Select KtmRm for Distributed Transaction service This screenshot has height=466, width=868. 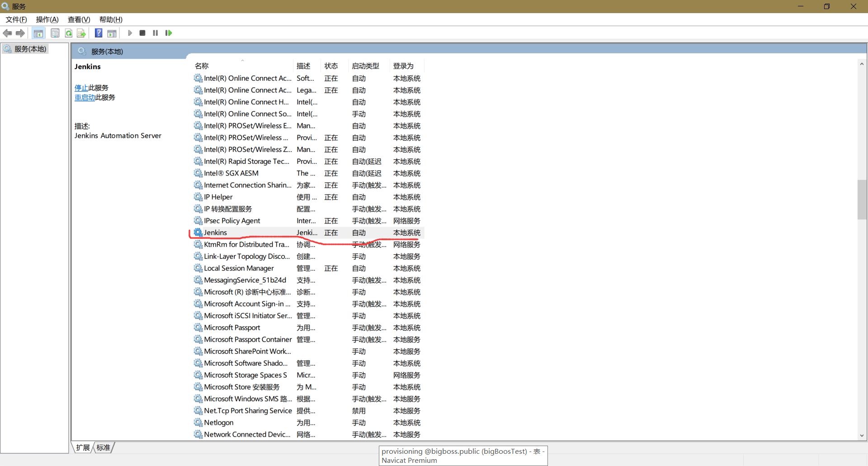tap(309, 244)
